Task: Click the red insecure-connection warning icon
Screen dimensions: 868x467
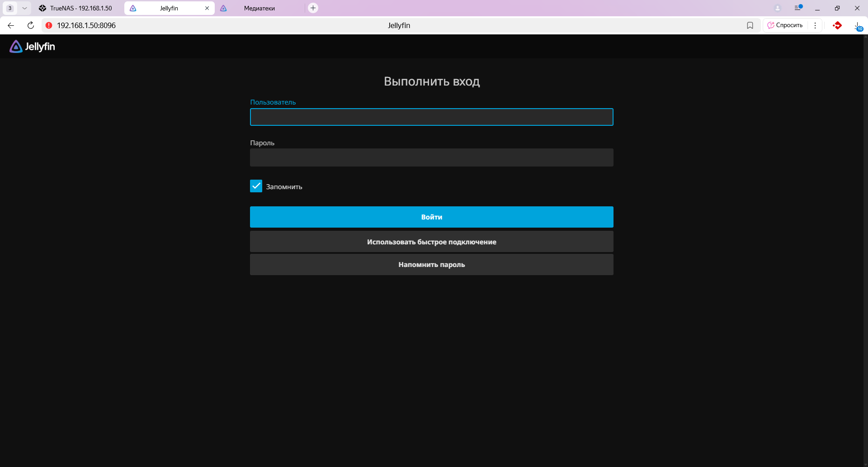Action: [49, 25]
